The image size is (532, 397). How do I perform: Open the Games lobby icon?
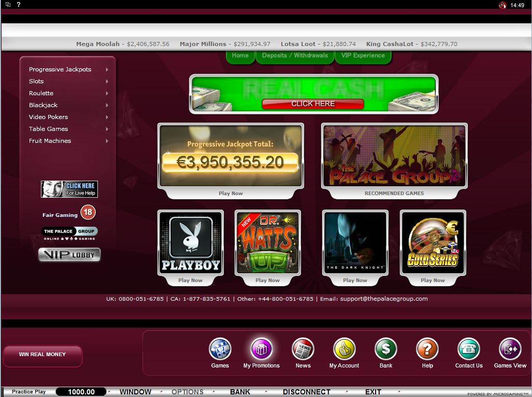coord(220,348)
